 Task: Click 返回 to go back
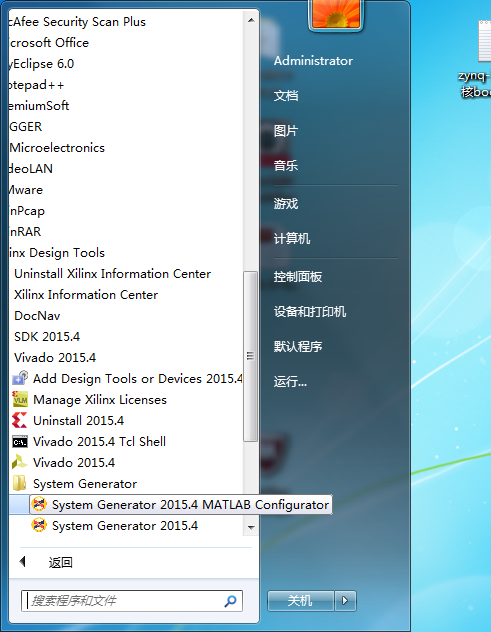[60, 562]
